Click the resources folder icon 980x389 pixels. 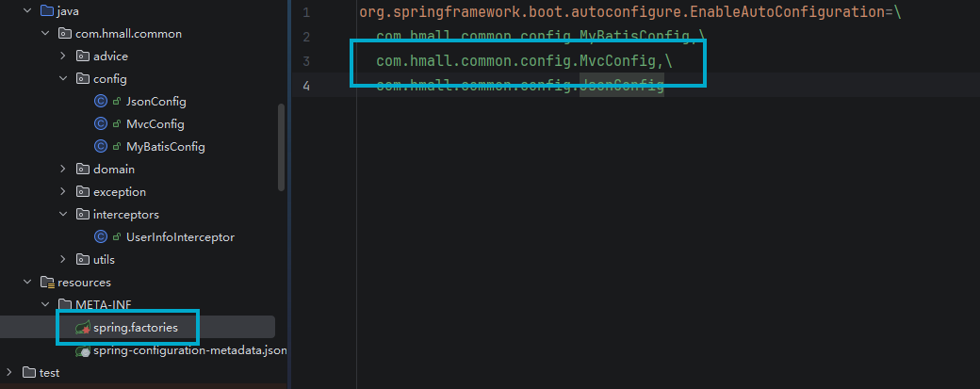(47, 283)
